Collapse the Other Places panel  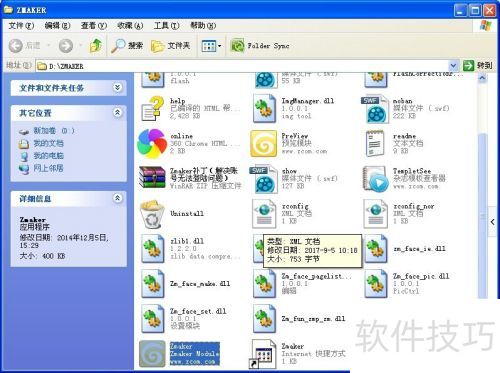click(x=117, y=113)
